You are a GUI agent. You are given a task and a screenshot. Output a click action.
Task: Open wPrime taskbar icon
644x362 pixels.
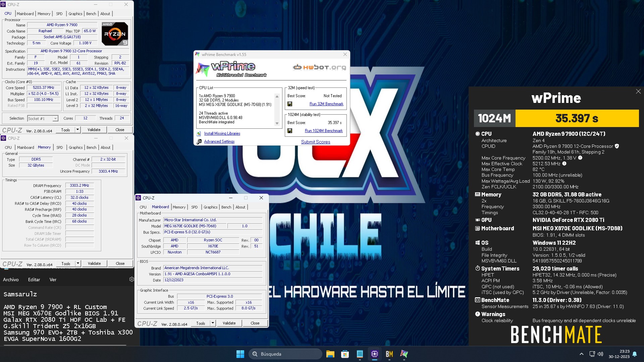coord(404,354)
